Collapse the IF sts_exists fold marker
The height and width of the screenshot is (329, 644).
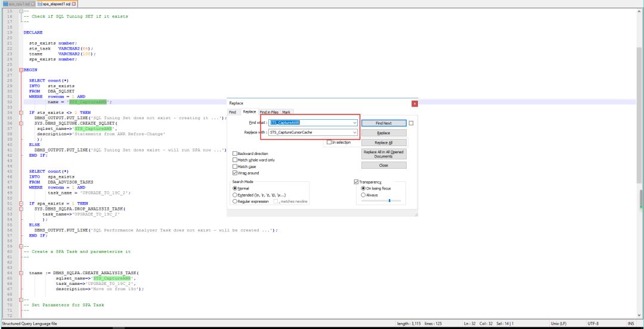21,112
